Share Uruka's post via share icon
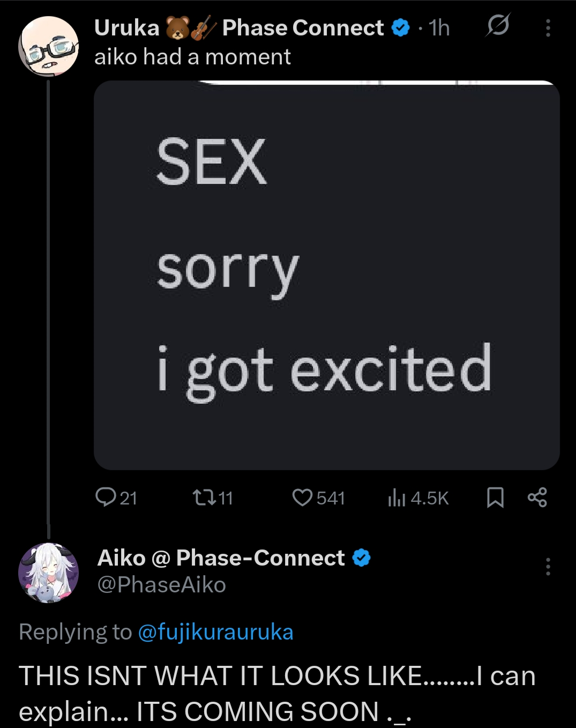 (x=537, y=497)
